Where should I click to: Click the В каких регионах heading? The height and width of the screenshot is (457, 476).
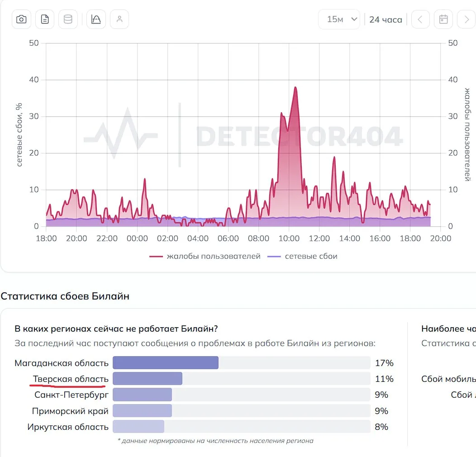pos(116,329)
